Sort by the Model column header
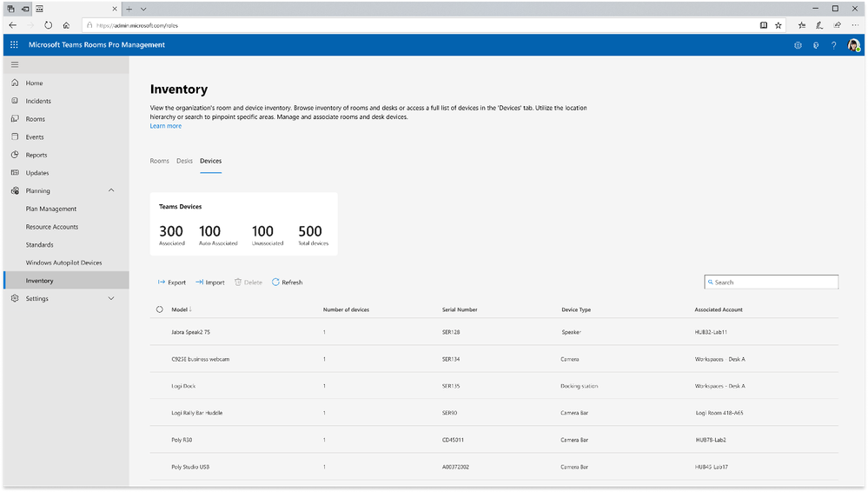The width and height of the screenshot is (868, 492). pyautogui.click(x=181, y=309)
